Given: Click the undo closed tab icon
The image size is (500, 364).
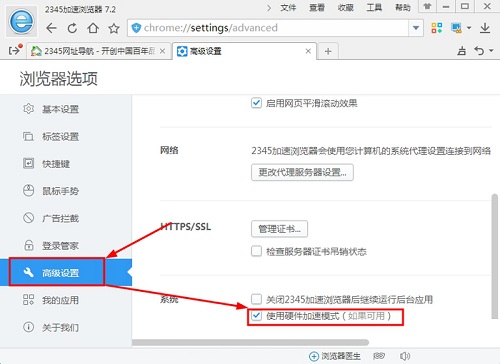Looking at the screenshot, I should point(479,51).
